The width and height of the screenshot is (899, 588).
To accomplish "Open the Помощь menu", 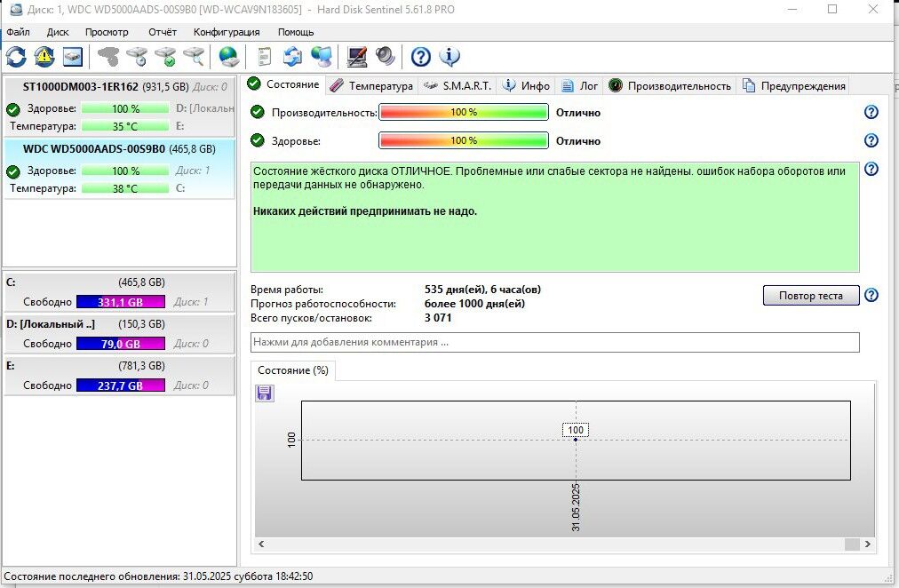I will tap(296, 32).
